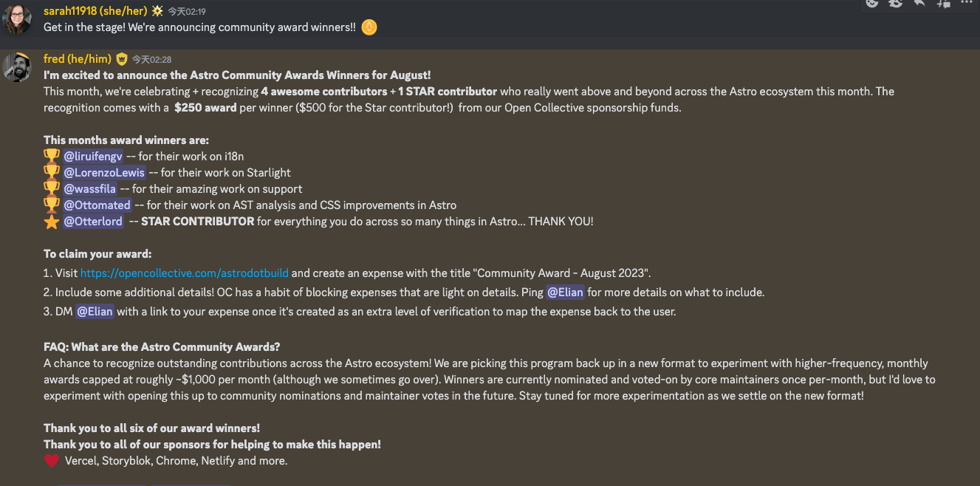
Task: Click the @Elian mention in step 2
Action: 565,292
